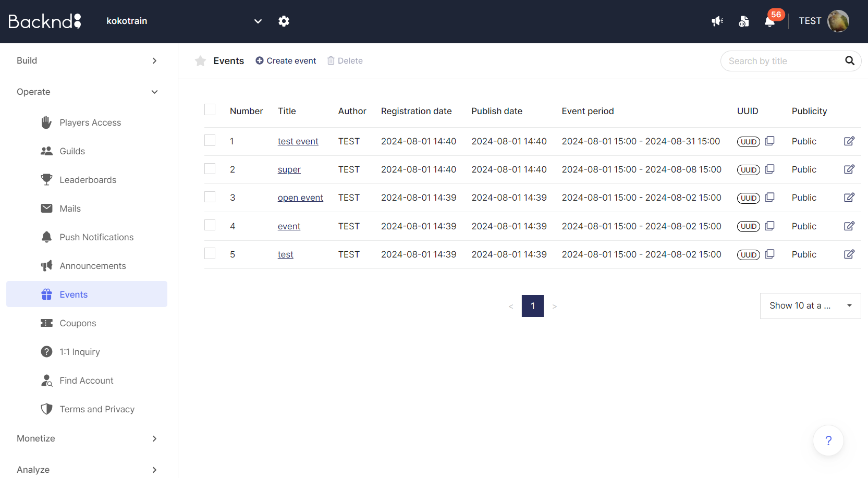Toggle the select-all checkbox in table header
This screenshot has height=478, width=868.
[210, 110]
